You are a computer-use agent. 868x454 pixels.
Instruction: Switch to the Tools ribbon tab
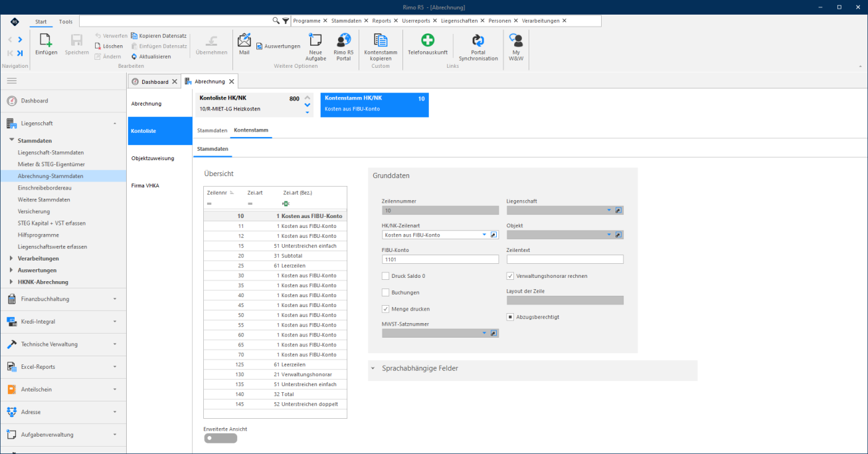[66, 21]
